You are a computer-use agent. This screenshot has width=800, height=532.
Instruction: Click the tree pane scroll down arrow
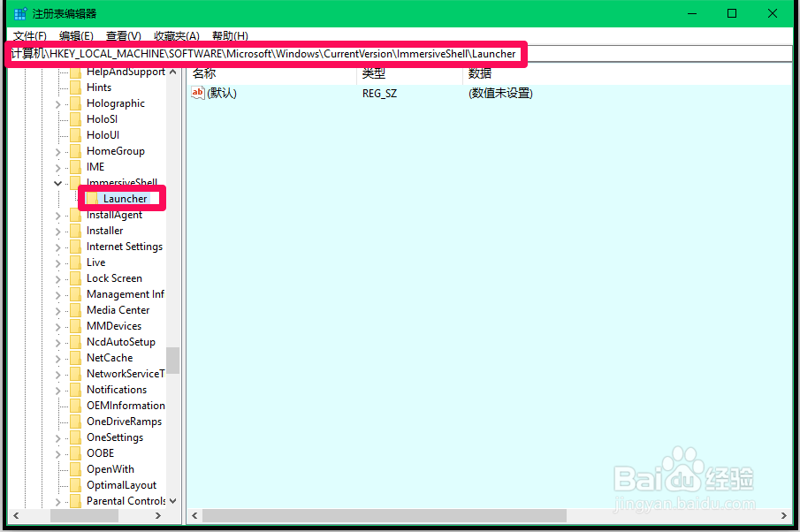click(x=173, y=501)
